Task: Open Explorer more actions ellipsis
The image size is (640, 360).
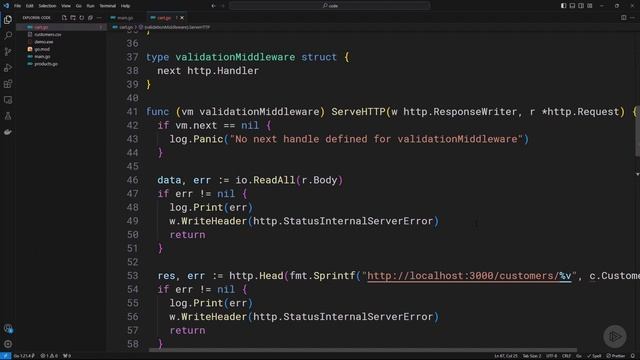Action: tap(99, 18)
